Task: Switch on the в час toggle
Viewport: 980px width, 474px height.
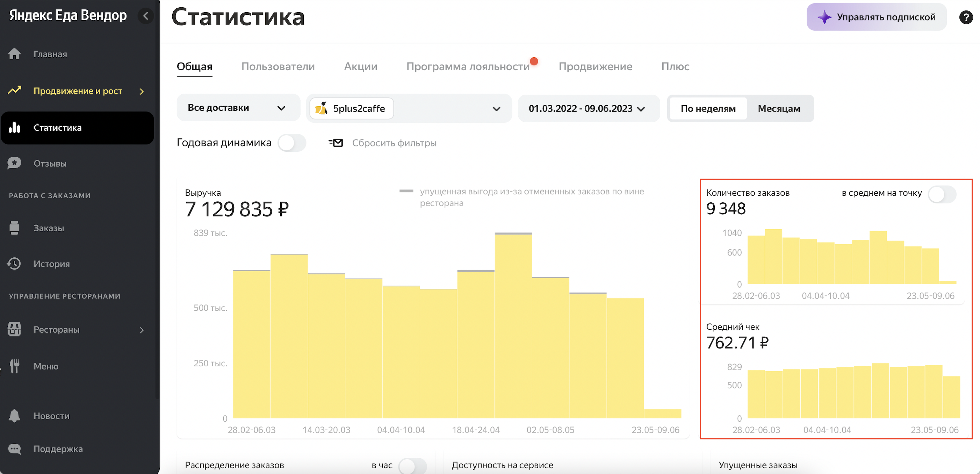Action: (x=412, y=466)
